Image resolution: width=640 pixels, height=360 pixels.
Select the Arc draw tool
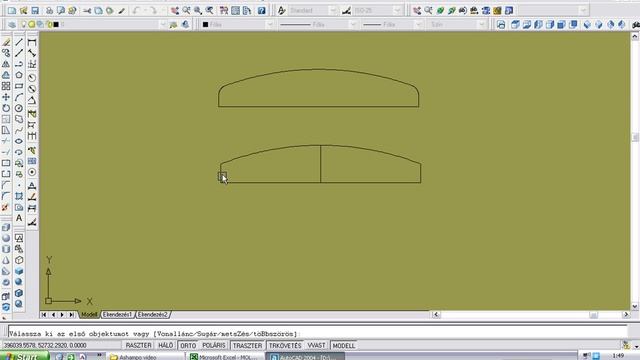pos(19,97)
